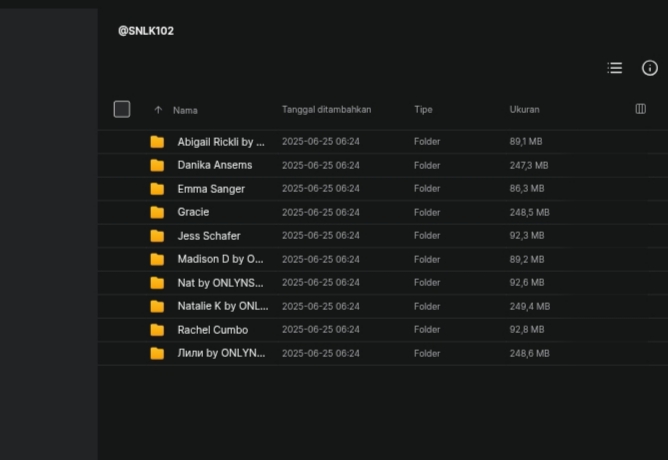Select the 86,3 MB size value
The image size is (668, 460).
tap(527, 188)
